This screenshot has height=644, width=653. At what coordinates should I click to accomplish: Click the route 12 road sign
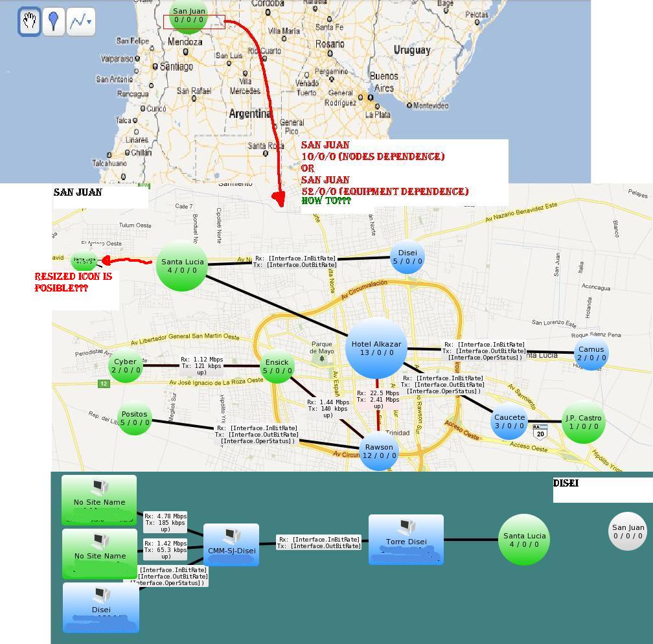(x=104, y=384)
